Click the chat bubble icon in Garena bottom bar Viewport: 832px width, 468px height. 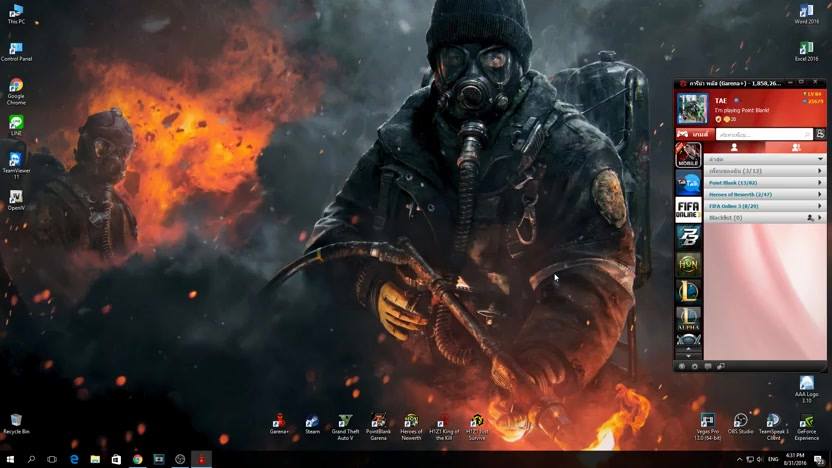[708, 366]
